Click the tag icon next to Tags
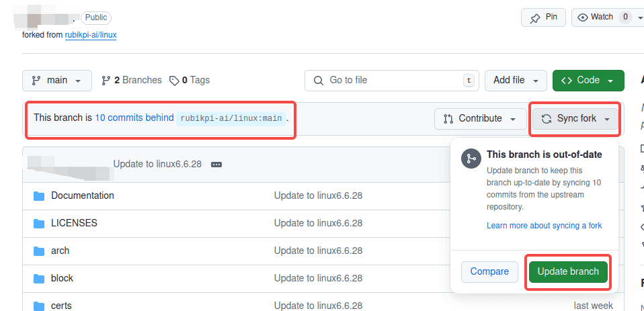The image size is (644, 311). pos(175,81)
